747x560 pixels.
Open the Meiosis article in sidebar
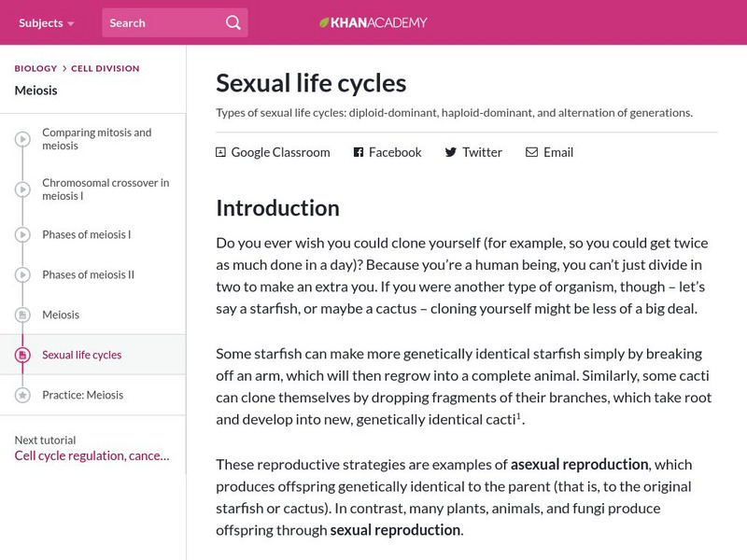pos(61,315)
